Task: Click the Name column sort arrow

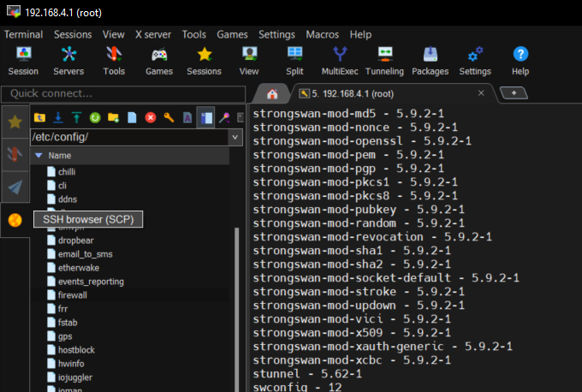Action: 38,157
